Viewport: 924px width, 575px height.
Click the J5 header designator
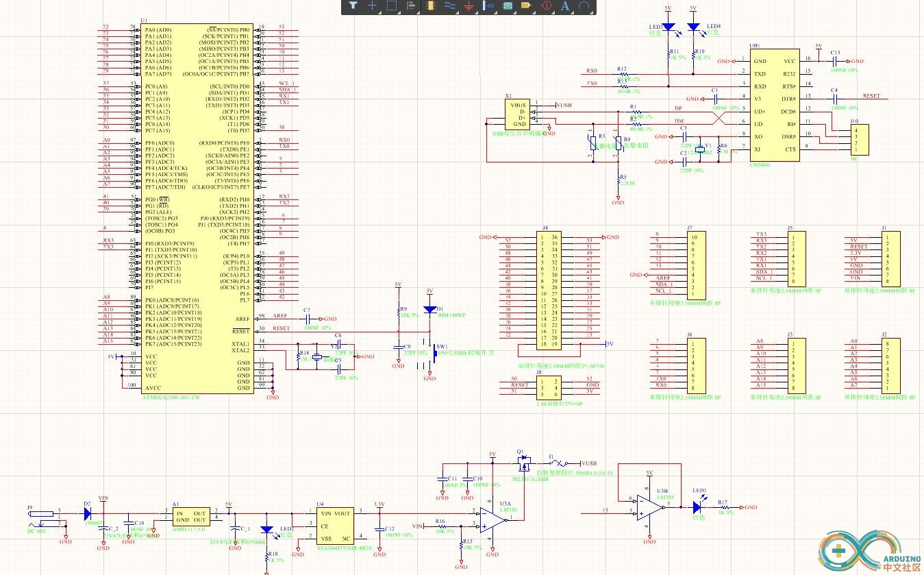(790, 228)
